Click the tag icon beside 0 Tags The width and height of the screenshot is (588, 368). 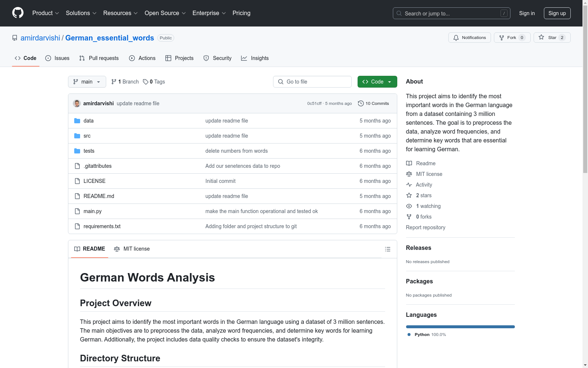(x=146, y=82)
